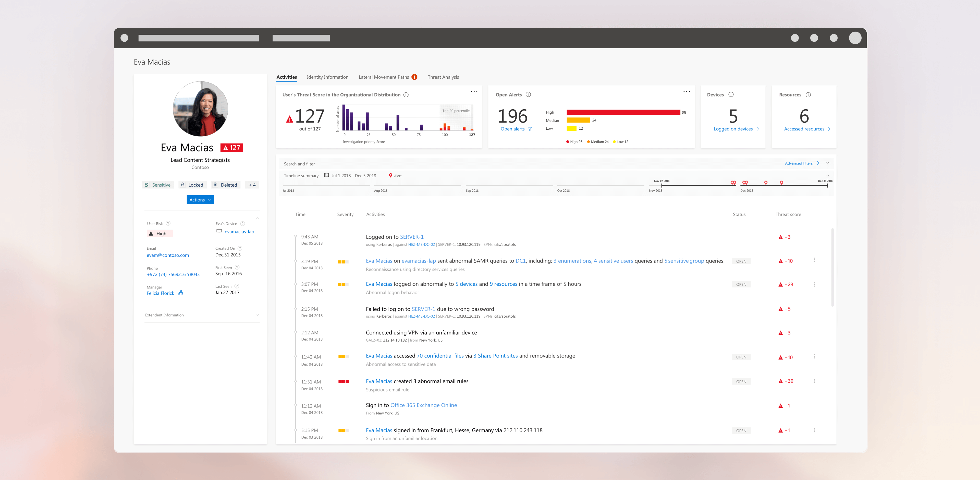Click the monitor icon next to evamacias-lap
The image size is (980, 480).
(219, 231)
